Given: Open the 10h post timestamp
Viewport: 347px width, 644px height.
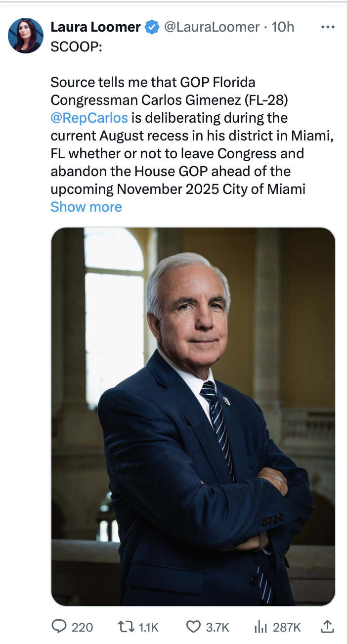Looking at the screenshot, I should pos(283,27).
